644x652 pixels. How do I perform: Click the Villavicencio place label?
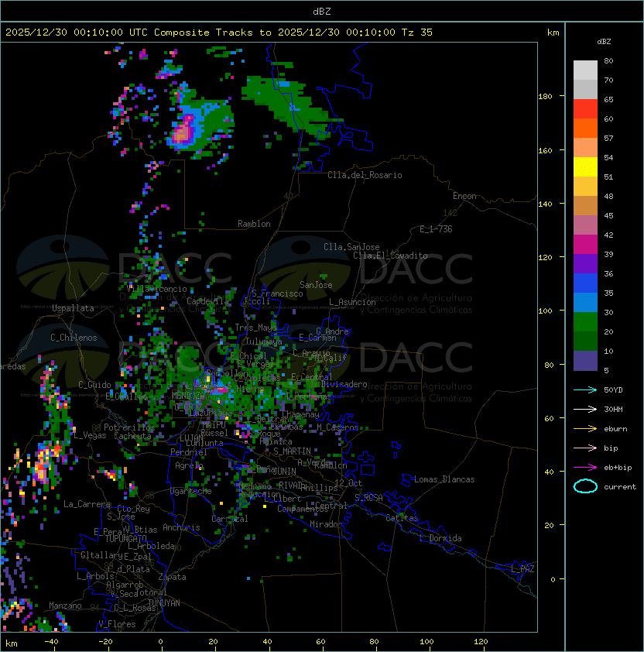[x=156, y=289]
